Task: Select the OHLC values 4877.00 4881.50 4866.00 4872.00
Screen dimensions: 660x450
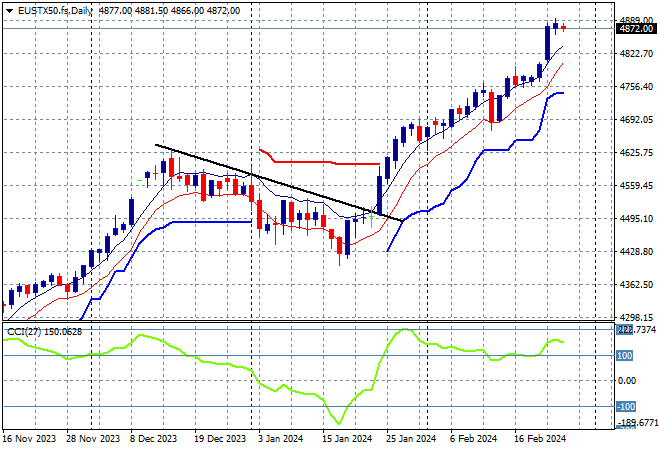Action: 169,11
